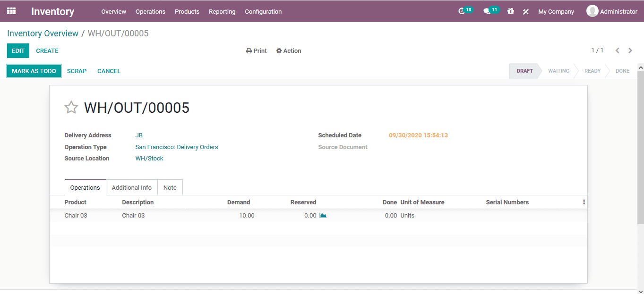Open the Action gear menu
644x294 pixels.
click(x=288, y=50)
